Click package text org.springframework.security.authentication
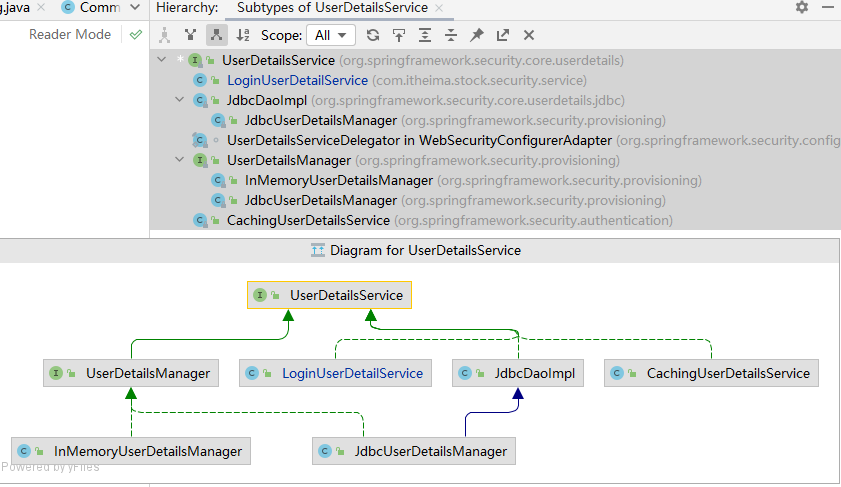This screenshot has width=841, height=487. 534,220
